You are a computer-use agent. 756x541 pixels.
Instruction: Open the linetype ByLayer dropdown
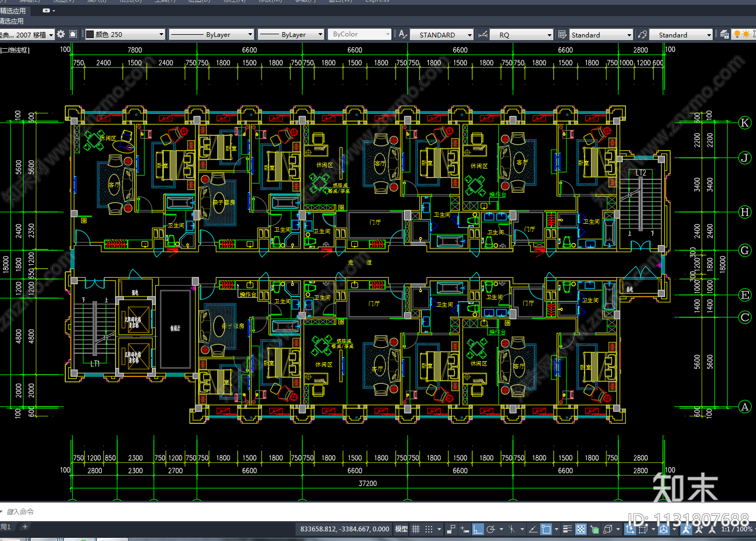click(x=211, y=34)
